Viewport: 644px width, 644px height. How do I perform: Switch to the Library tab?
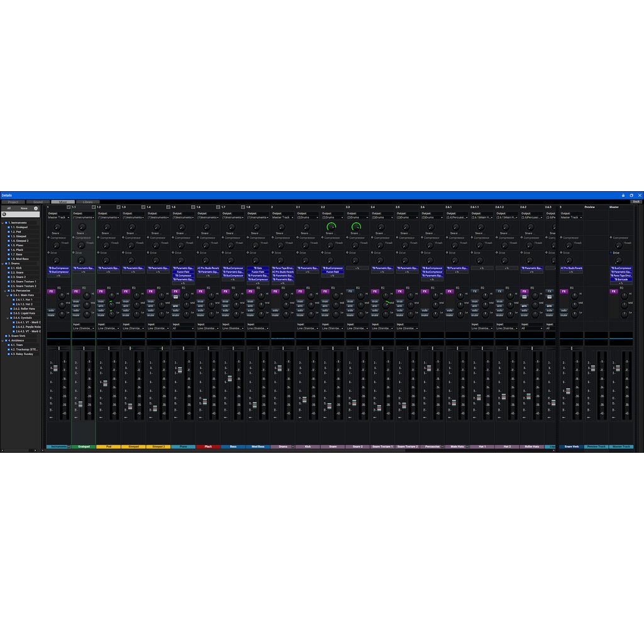(x=88, y=202)
